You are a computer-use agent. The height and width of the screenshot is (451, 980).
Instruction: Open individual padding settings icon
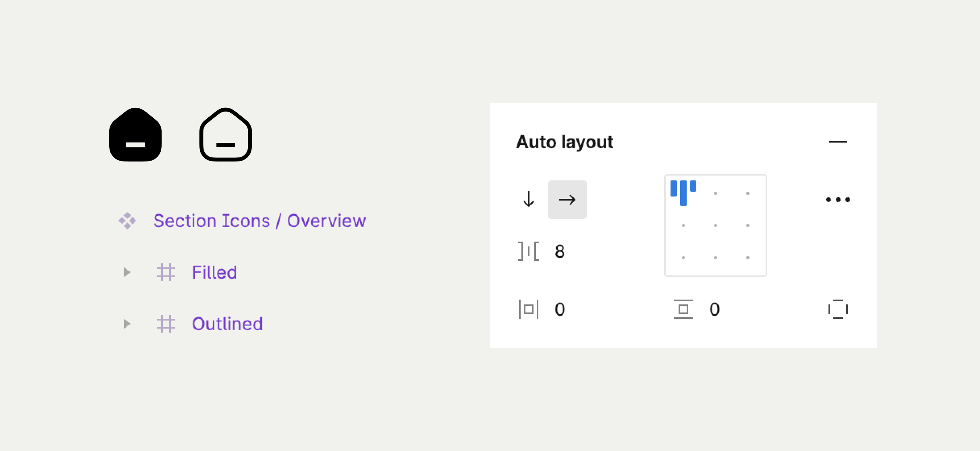coord(838,309)
